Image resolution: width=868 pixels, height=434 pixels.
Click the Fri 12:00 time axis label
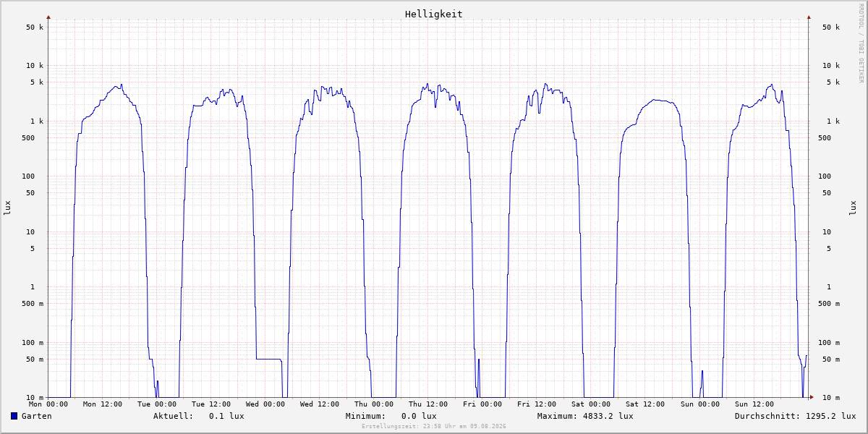(x=537, y=404)
